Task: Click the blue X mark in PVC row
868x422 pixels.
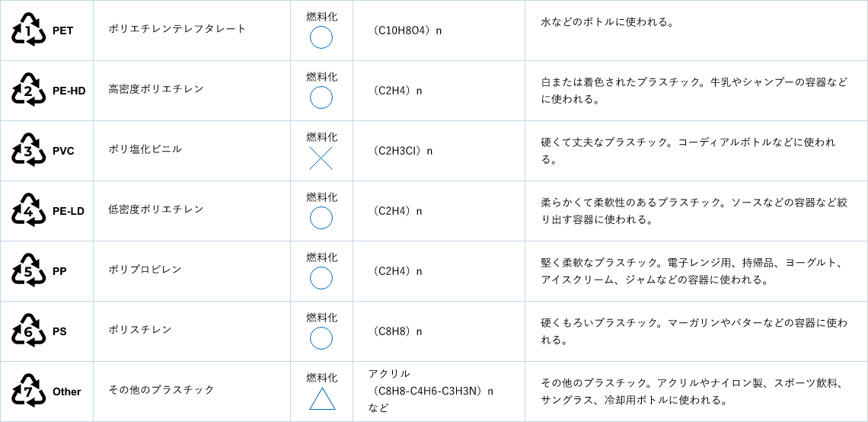Action: coord(321,158)
